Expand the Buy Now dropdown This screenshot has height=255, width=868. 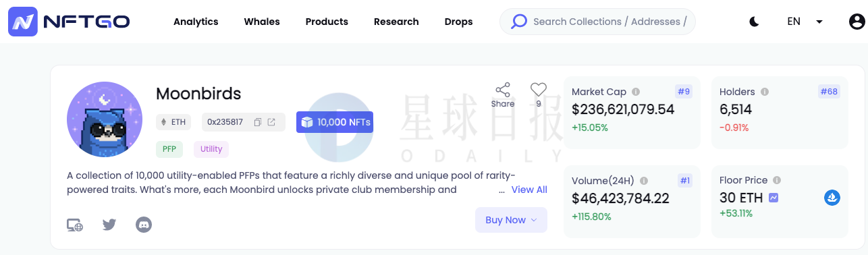[511, 220]
